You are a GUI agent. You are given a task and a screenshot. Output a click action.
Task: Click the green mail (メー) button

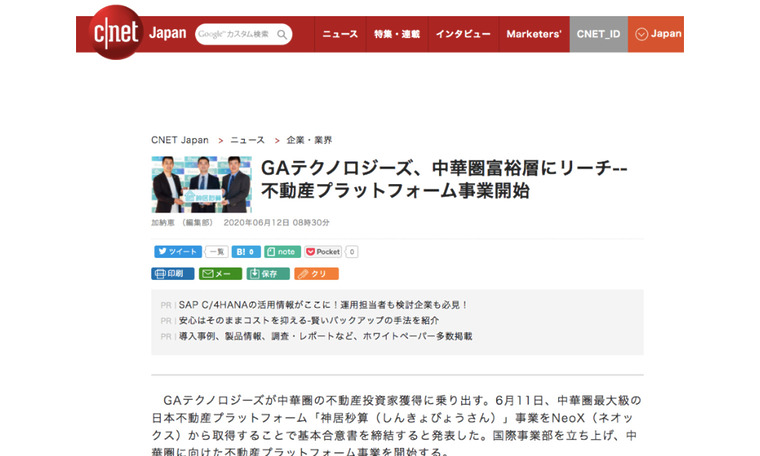(x=220, y=273)
